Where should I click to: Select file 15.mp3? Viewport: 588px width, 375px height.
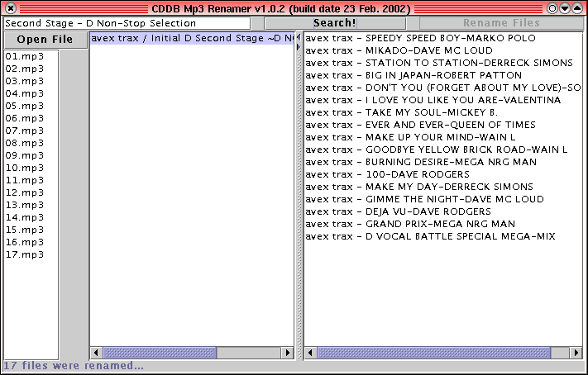tap(31, 230)
